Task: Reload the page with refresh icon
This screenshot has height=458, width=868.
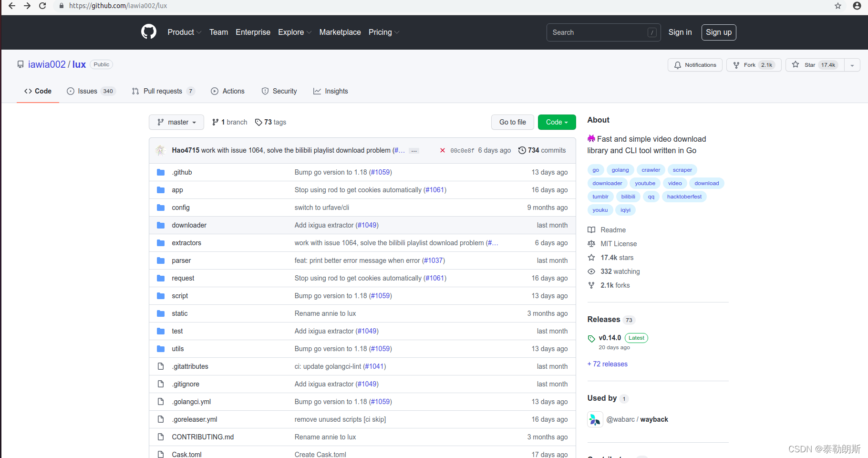Action: (x=42, y=6)
